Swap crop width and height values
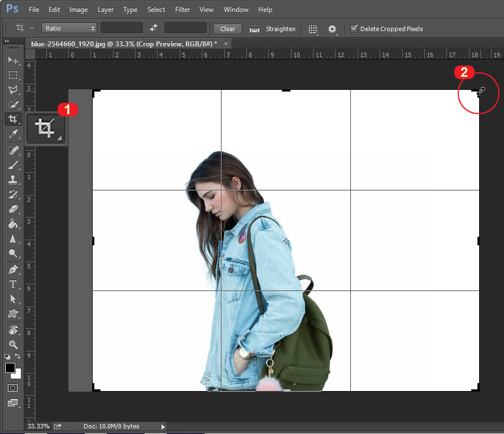The image size is (504, 434). pyautogui.click(x=153, y=28)
